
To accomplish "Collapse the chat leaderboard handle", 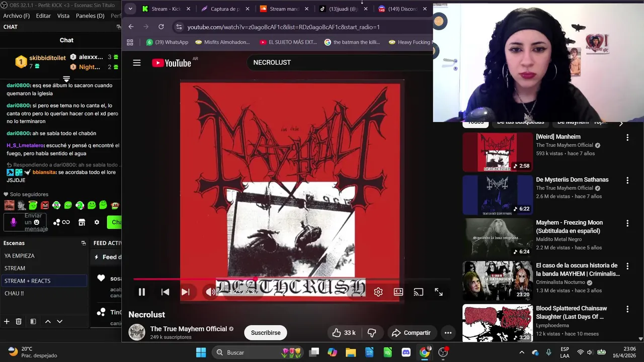I will click(x=66, y=79).
